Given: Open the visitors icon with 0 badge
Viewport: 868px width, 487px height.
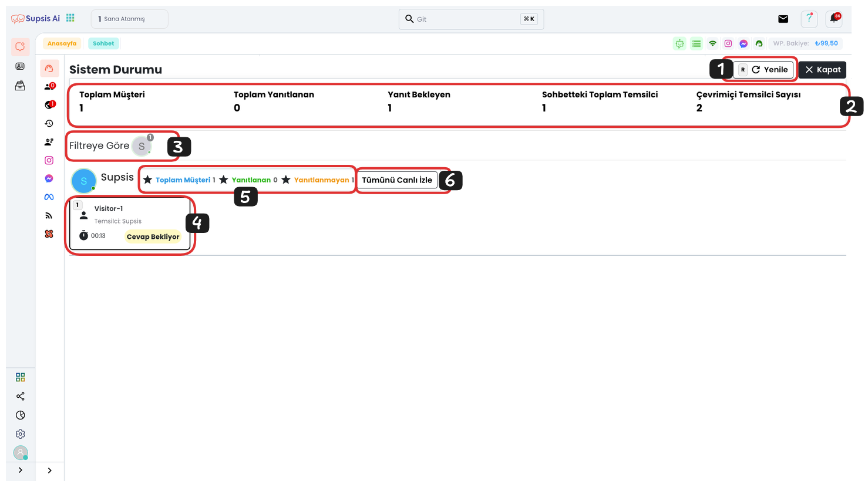Looking at the screenshot, I should (x=49, y=86).
